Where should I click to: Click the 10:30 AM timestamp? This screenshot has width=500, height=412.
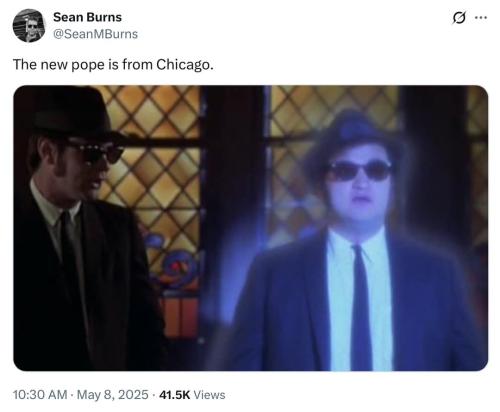coord(40,395)
